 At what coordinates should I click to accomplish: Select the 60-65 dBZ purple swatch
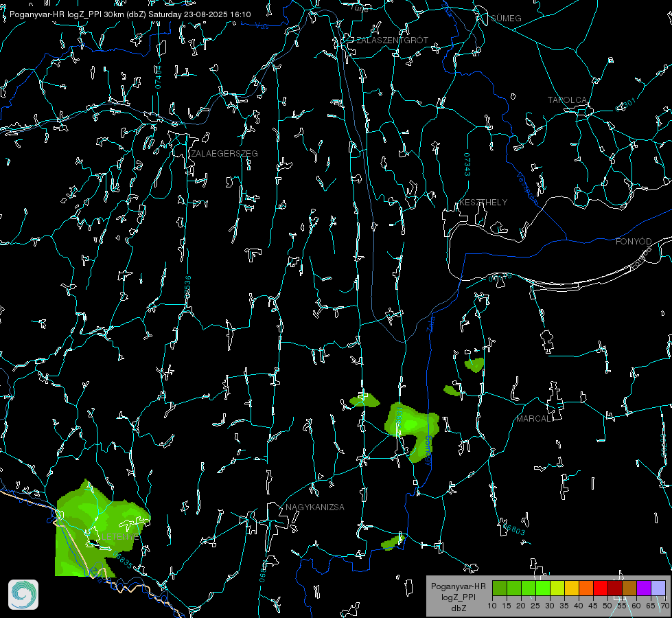point(644,588)
